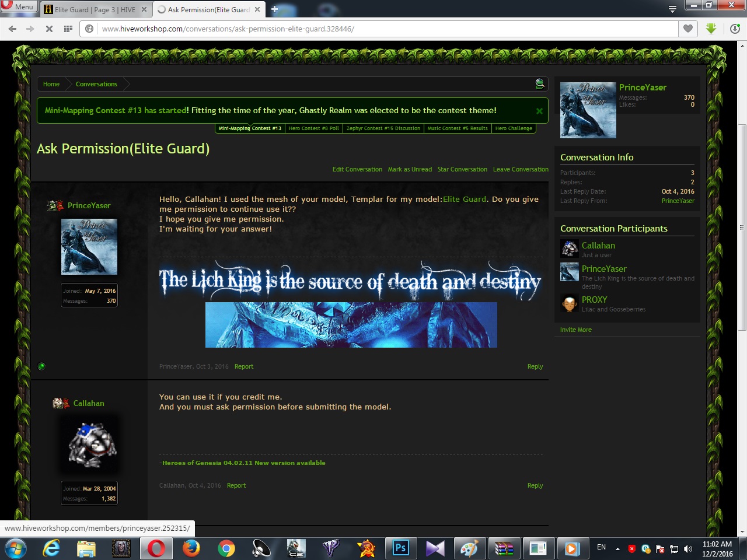Report Callahan's Oct 4 post
This screenshot has width=747, height=560.
click(x=236, y=485)
